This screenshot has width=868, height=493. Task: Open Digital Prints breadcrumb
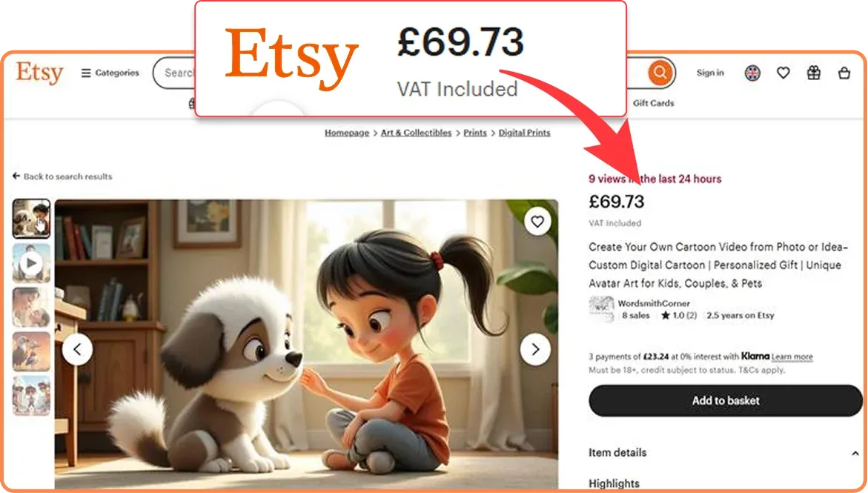524,133
